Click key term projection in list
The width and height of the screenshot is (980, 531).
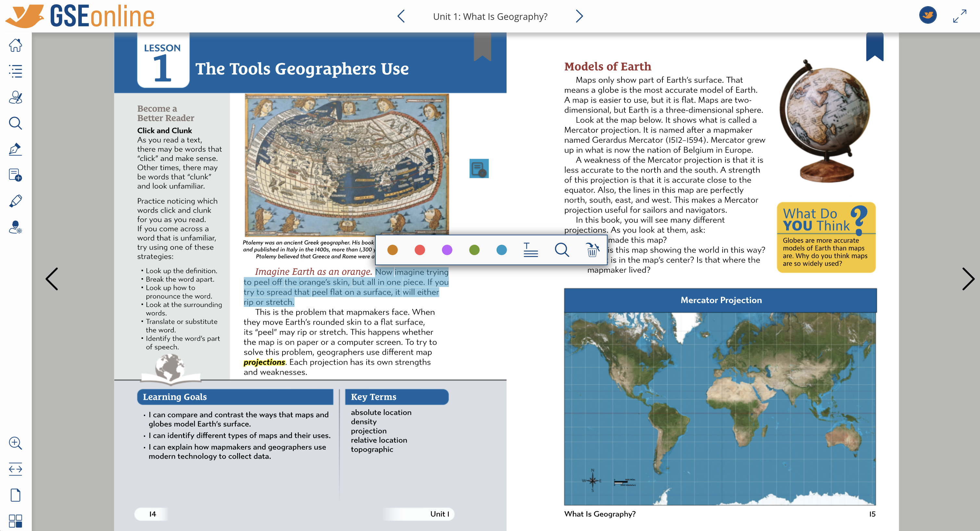point(368,431)
